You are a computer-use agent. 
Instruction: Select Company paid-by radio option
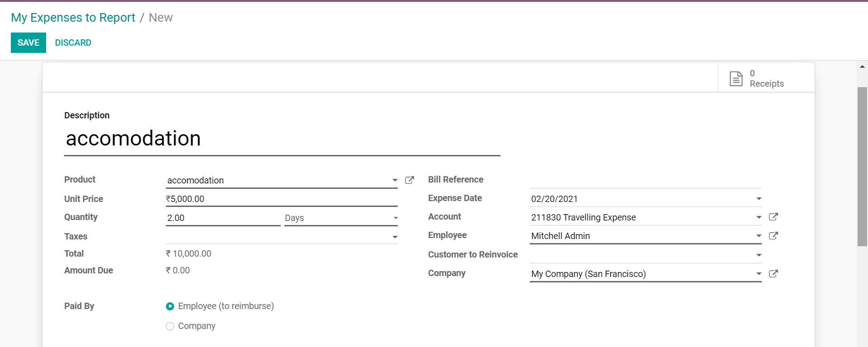pos(170,326)
